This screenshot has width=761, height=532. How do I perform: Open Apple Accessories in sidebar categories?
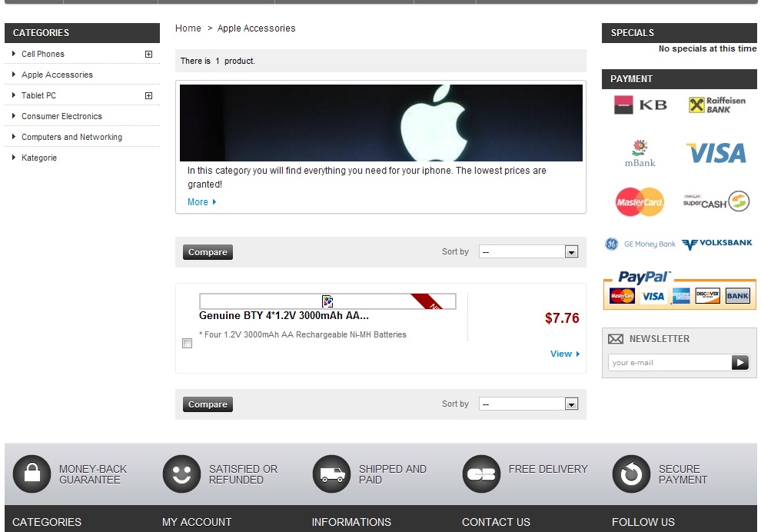tap(57, 75)
